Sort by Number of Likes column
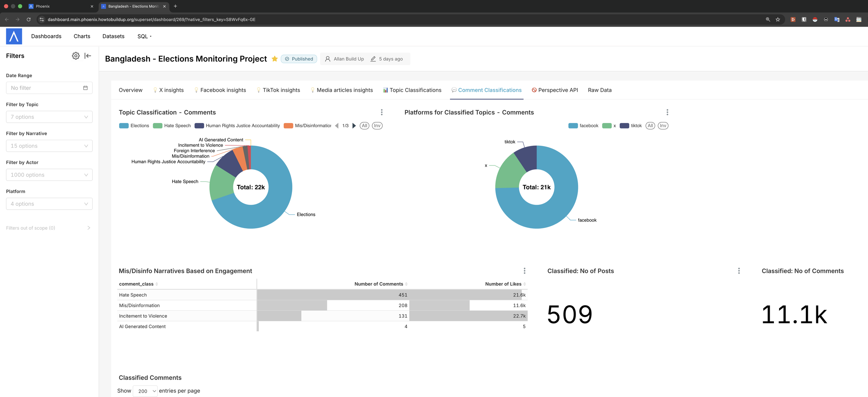This screenshot has height=397, width=868. point(503,284)
